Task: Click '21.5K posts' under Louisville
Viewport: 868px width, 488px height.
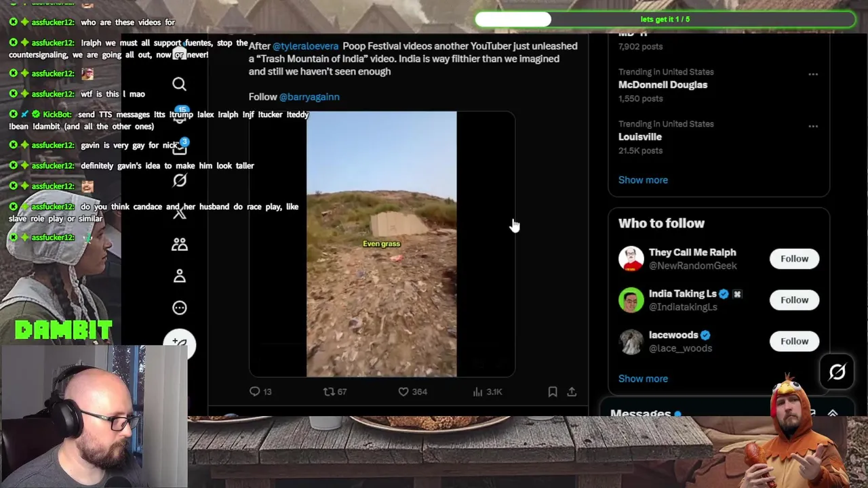Action: pyautogui.click(x=640, y=150)
